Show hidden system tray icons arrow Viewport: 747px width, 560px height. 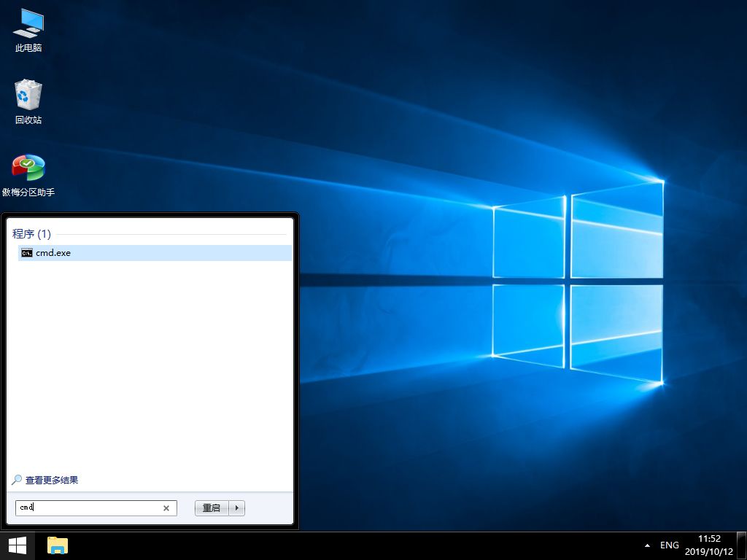647,545
